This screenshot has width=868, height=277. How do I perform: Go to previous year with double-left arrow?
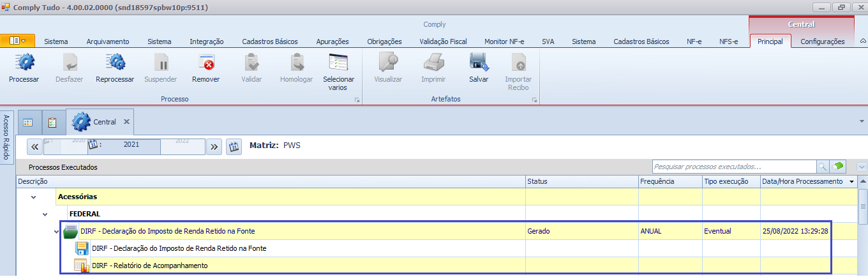[35, 146]
